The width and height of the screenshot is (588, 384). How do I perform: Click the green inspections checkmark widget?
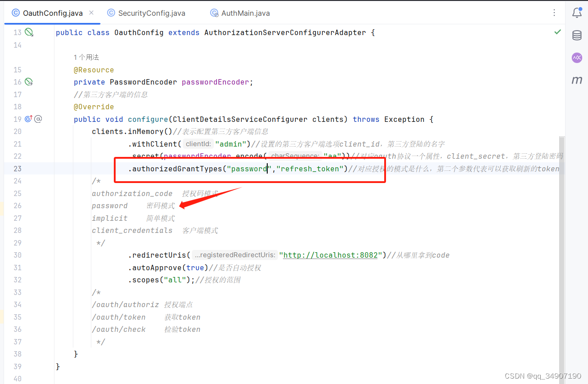coord(558,32)
